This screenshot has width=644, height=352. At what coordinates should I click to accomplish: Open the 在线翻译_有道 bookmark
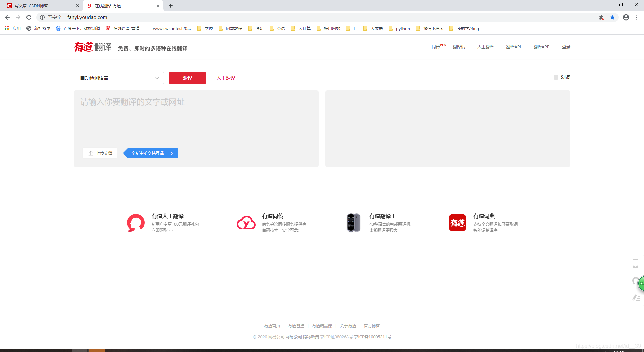point(123,28)
